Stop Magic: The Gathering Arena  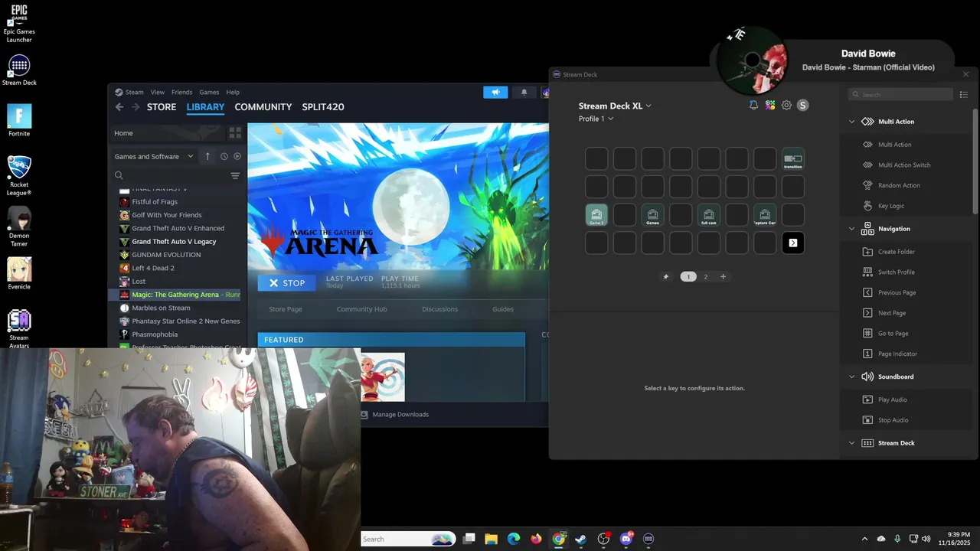coord(287,283)
